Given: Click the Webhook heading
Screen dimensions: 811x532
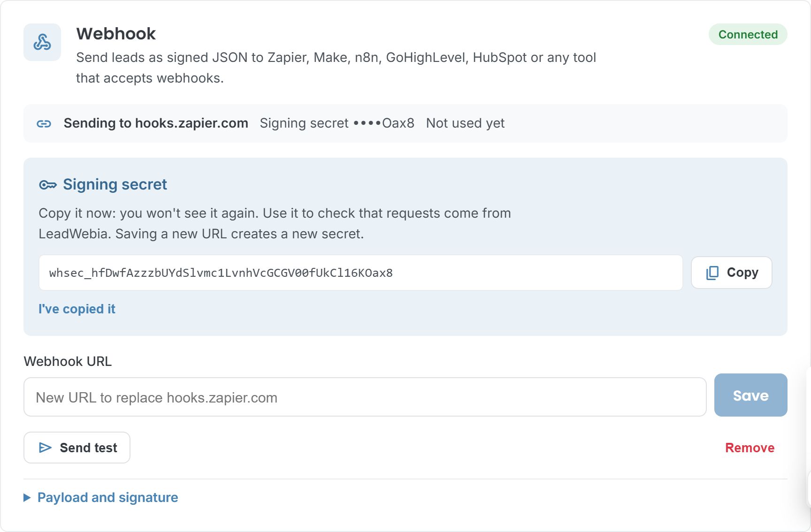Looking at the screenshot, I should click(x=116, y=34).
